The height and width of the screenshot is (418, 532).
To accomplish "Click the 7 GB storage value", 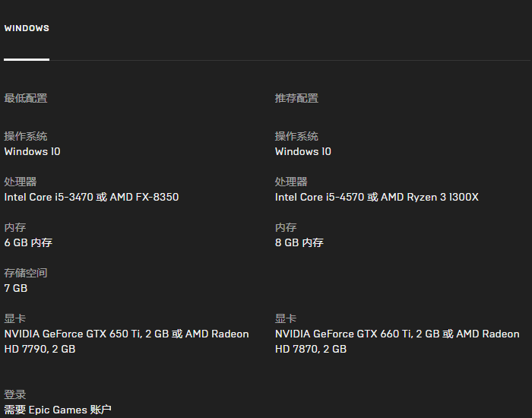I will click(x=16, y=288).
